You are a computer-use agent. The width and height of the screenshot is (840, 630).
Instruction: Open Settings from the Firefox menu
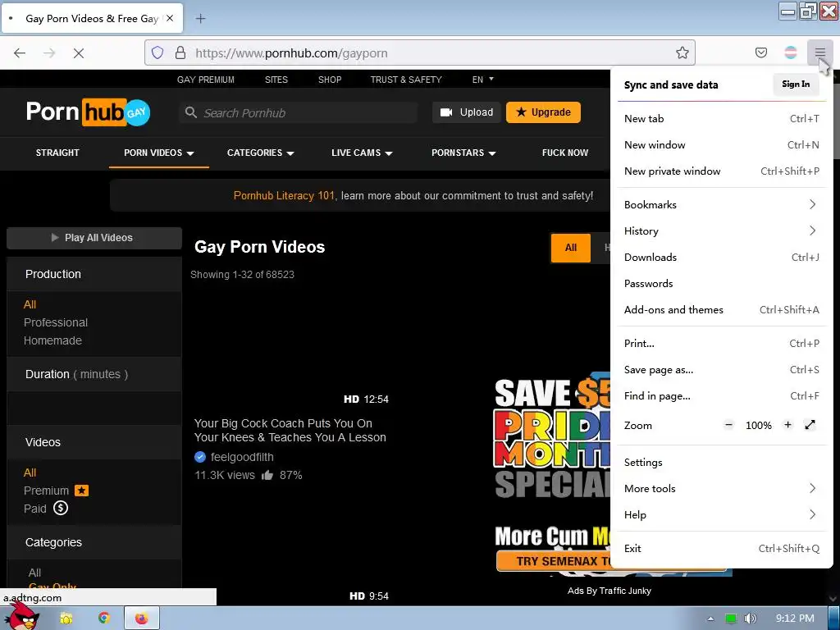[x=722, y=463]
